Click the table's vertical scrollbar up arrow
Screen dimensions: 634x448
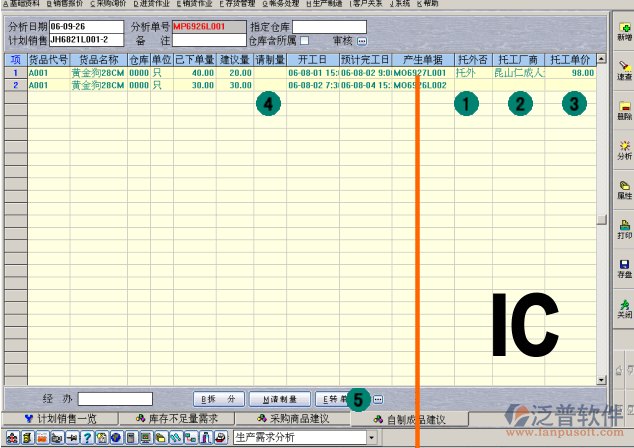point(600,60)
